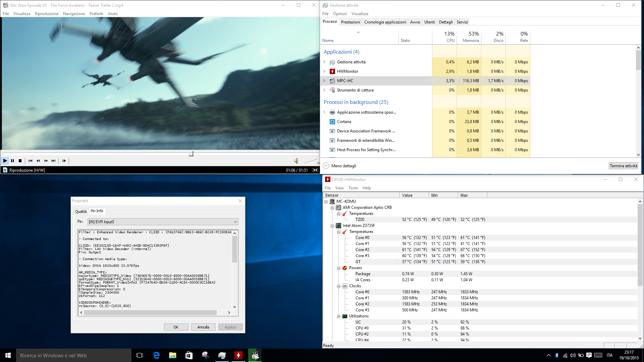This screenshot has height=362, width=644.
Task: Open the Riproduzione menu in MPC-HC
Action: point(47,14)
